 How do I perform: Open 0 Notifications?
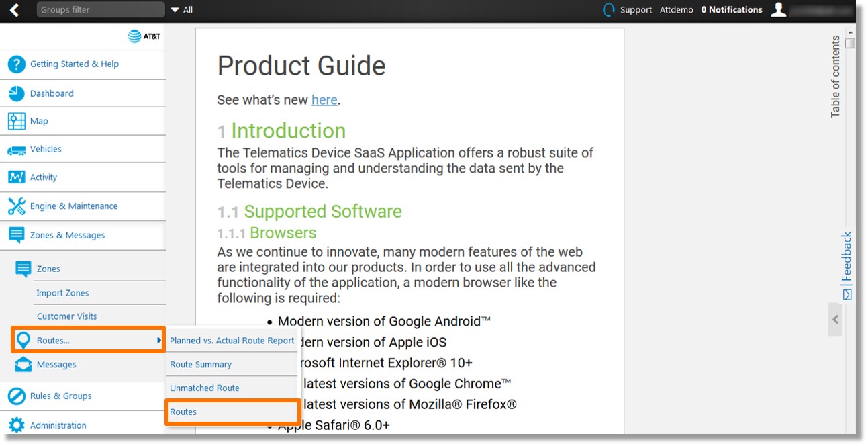point(732,10)
